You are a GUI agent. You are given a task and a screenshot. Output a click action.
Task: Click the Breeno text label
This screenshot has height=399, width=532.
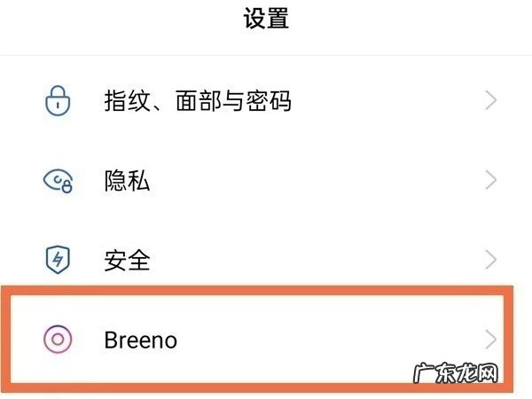(140, 339)
